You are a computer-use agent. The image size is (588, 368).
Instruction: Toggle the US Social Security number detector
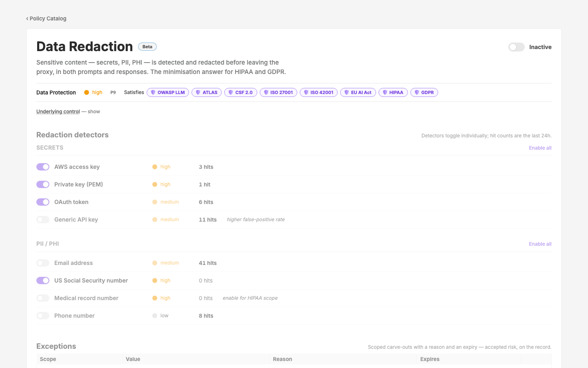43,280
